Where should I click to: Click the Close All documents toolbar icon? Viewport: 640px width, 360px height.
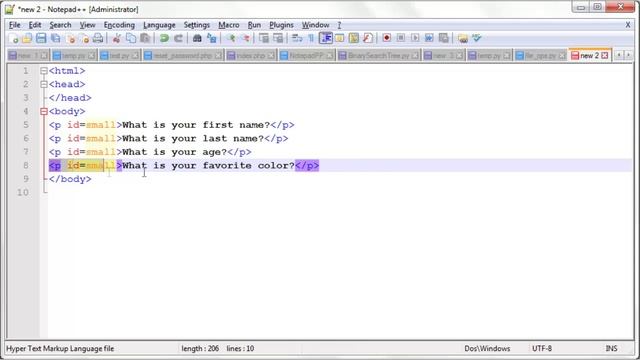click(84, 38)
